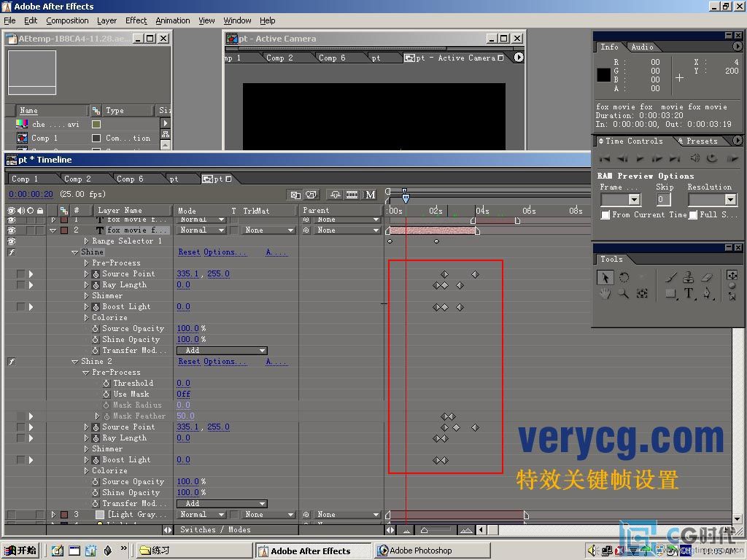Toggle keyframe checkbox for Shine Boost Light

(x=20, y=307)
